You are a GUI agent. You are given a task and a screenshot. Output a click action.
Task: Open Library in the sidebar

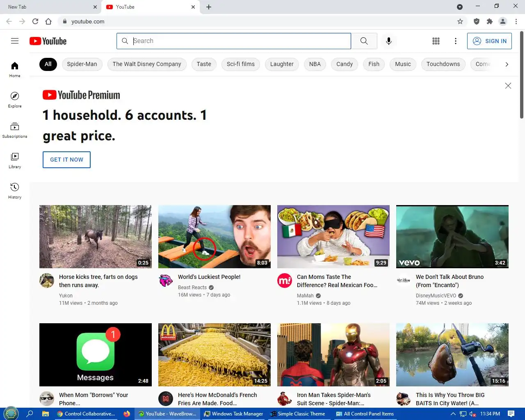[15, 161]
